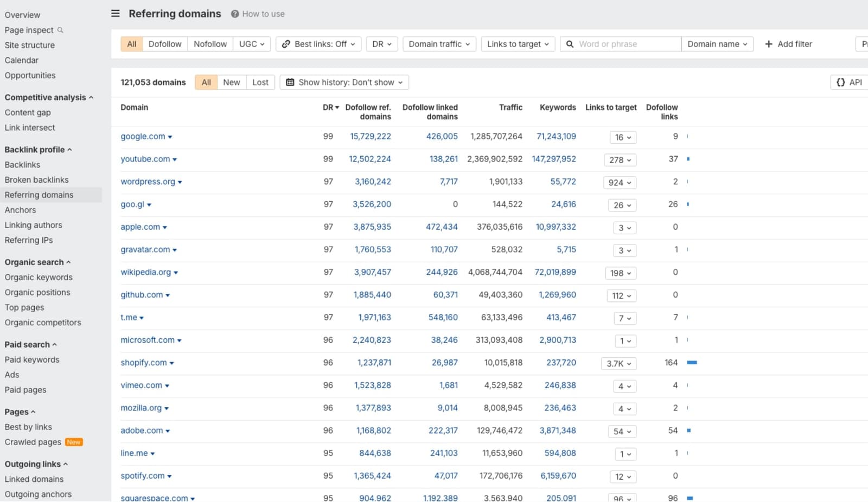
Task: Click the adobe.com dofollow links bar
Action: pyautogui.click(x=688, y=430)
